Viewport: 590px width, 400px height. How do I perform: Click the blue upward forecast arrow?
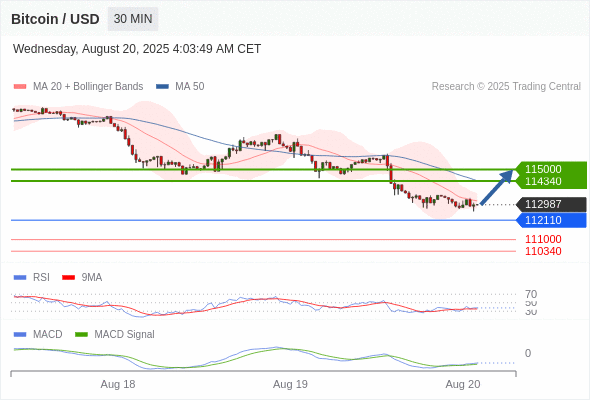(497, 187)
